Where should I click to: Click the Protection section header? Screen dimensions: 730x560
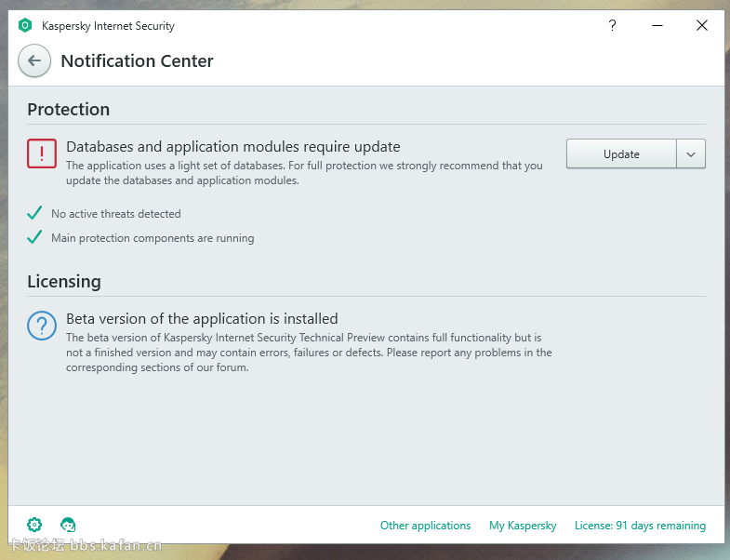click(x=69, y=110)
